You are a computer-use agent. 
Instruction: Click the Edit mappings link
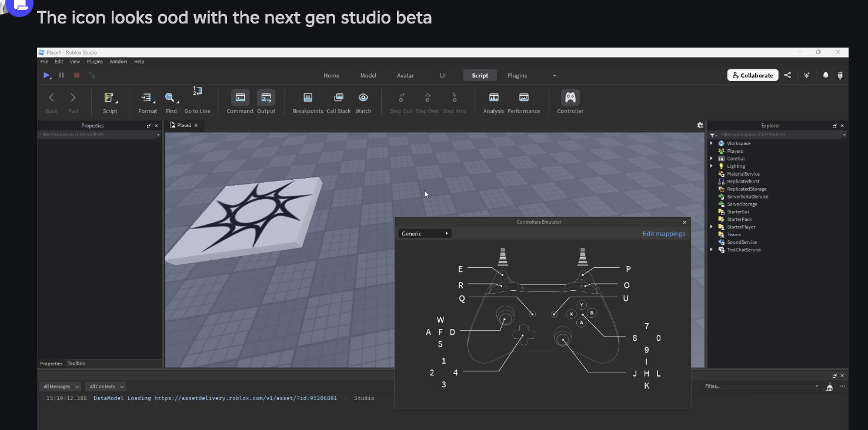point(664,233)
